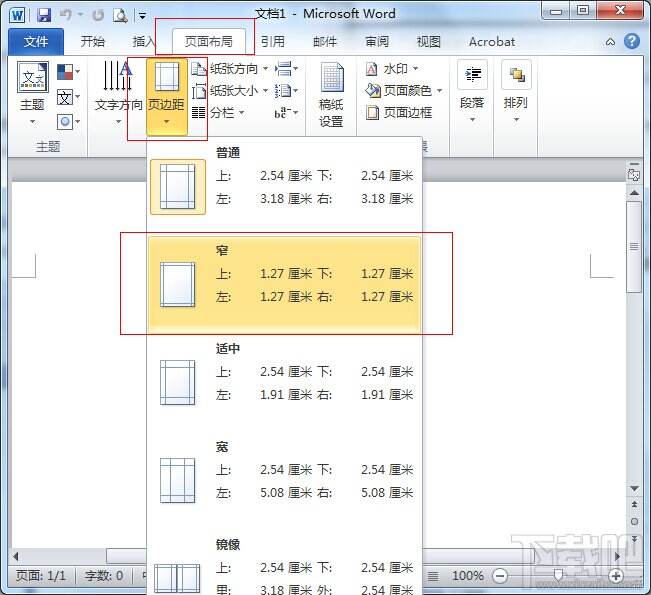Switch to the 视图 tab

[x=428, y=42]
